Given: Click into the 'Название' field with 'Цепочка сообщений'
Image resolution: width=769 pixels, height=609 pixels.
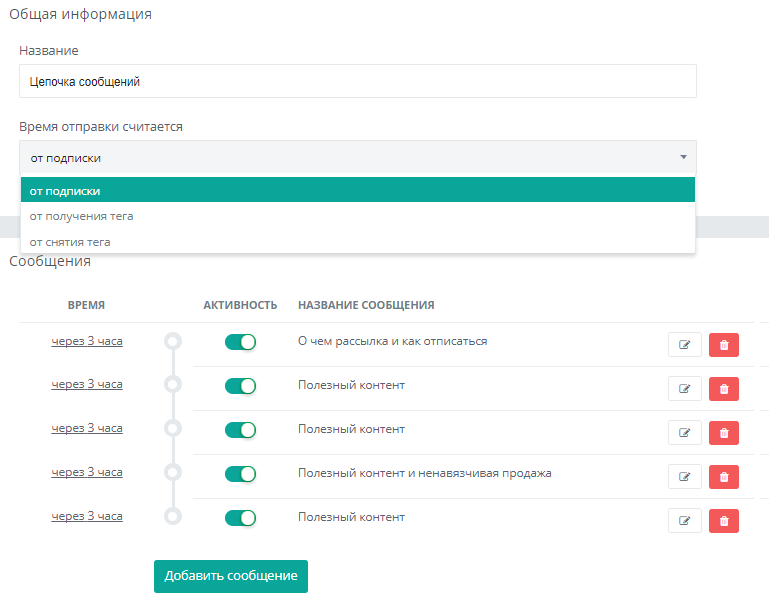Looking at the screenshot, I should coord(358,81).
